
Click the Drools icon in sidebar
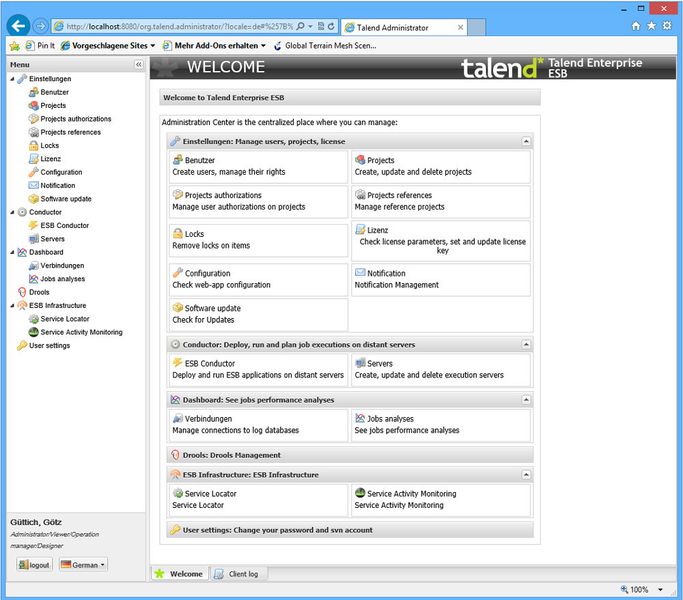(x=22, y=292)
